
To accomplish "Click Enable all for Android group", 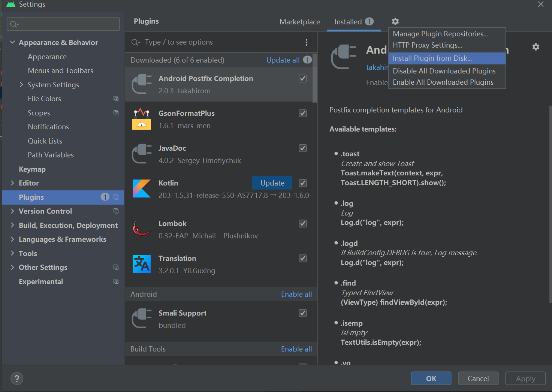I will point(296,294).
